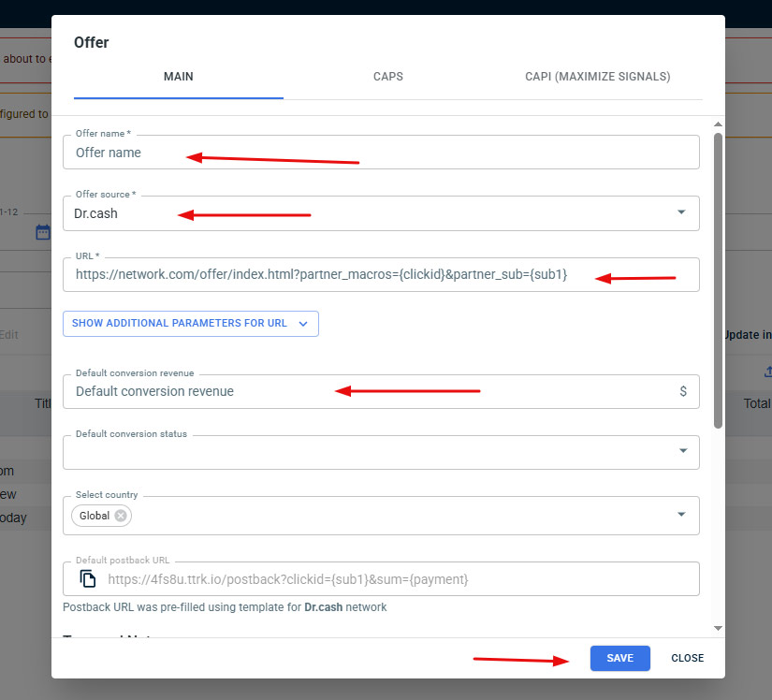Image resolution: width=772 pixels, height=700 pixels.
Task: Close the Offer dialog
Action: click(688, 658)
